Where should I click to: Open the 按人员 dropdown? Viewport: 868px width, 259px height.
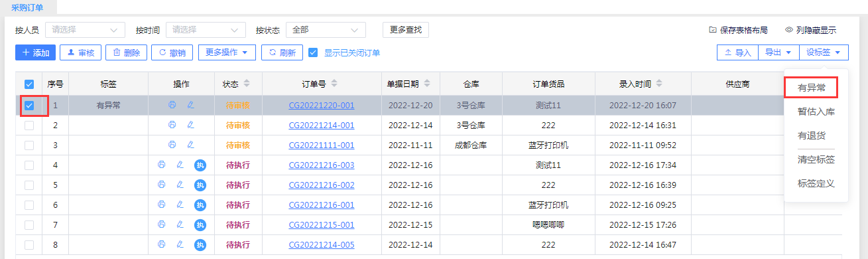click(85, 30)
